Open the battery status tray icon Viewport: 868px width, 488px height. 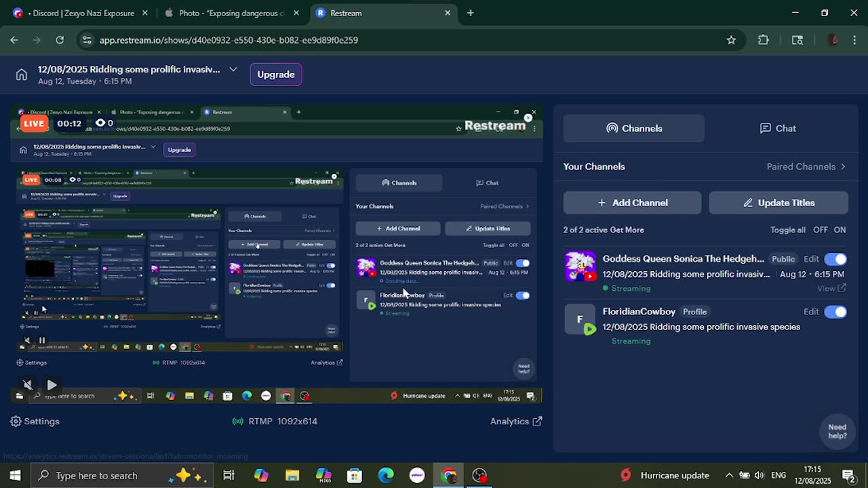point(745,475)
